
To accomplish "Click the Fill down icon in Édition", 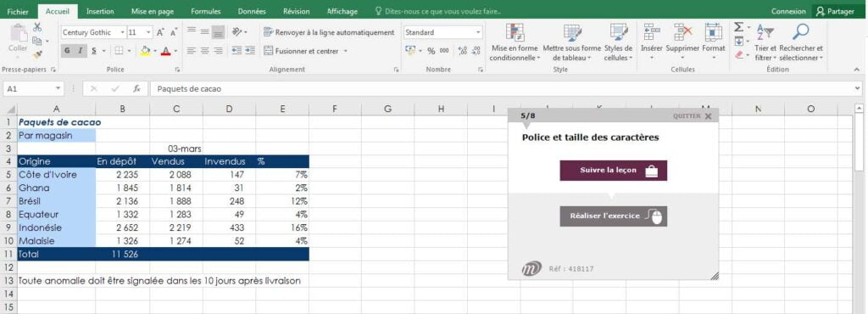I will [738, 41].
